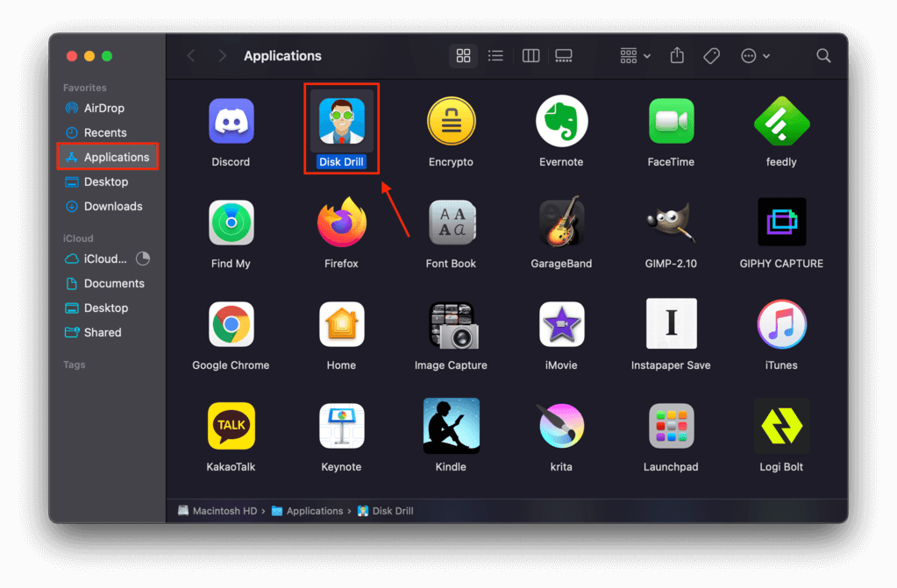Open the Discord app icon
Image resolution: width=897 pixels, height=588 pixels.
click(231, 121)
